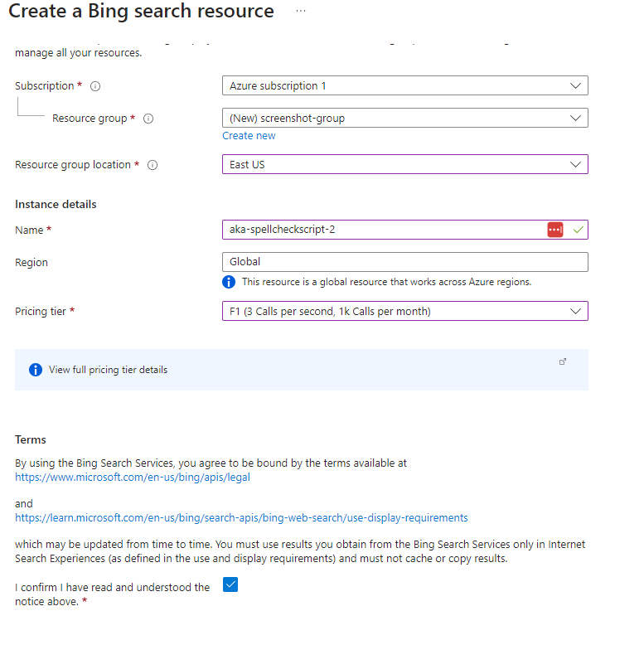Screen dimensions: 644x645
Task: Open the Pricing tier dropdown
Action: (x=404, y=311)
